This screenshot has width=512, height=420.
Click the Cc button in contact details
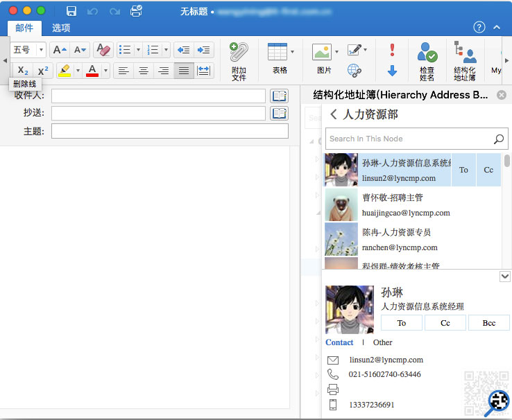(445, 323)
